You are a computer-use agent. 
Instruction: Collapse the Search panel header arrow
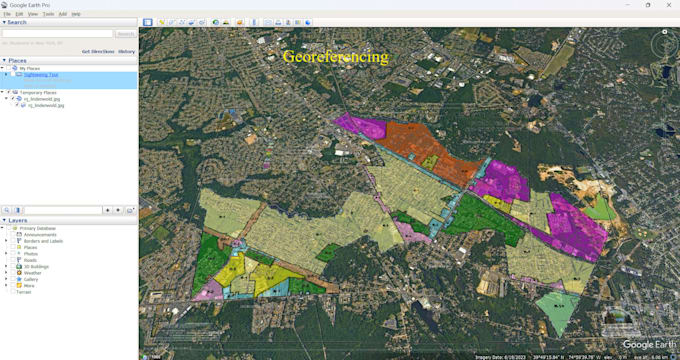click(x=4, y=22)
